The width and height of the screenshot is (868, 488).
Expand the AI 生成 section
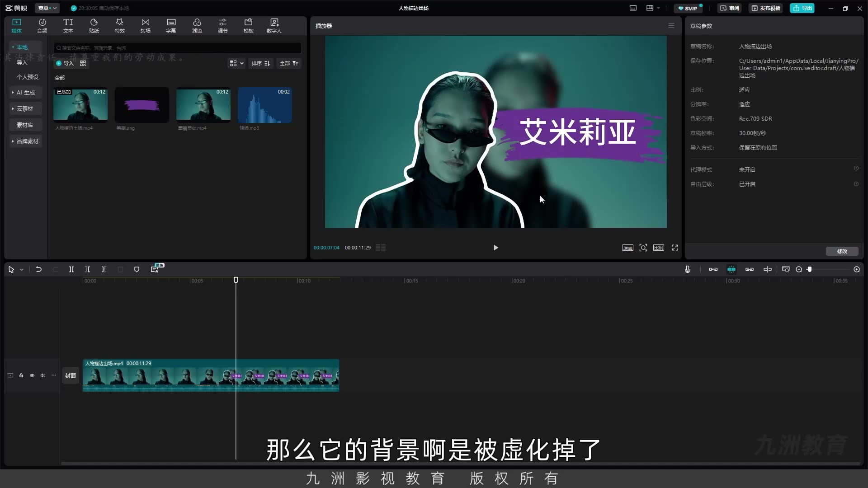tap(26, 93)
